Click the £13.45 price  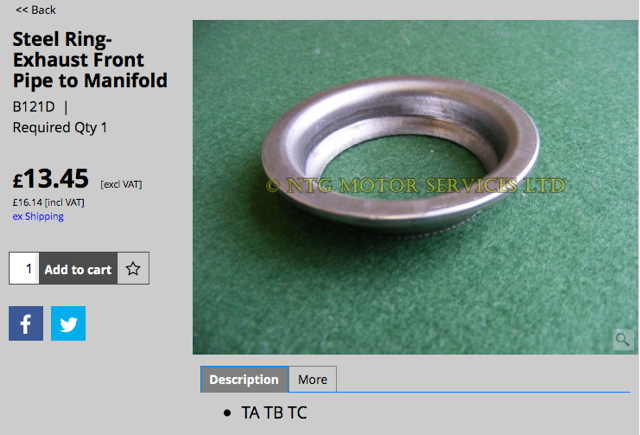pyautogui.click(x=51, y=178)
